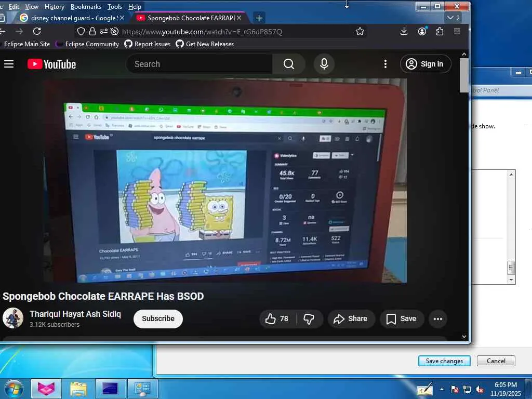The height and width of the screenshot is (399, 532).
Task: Open YouTube settings three-dot menu
Action: click(x=385, y=64)
